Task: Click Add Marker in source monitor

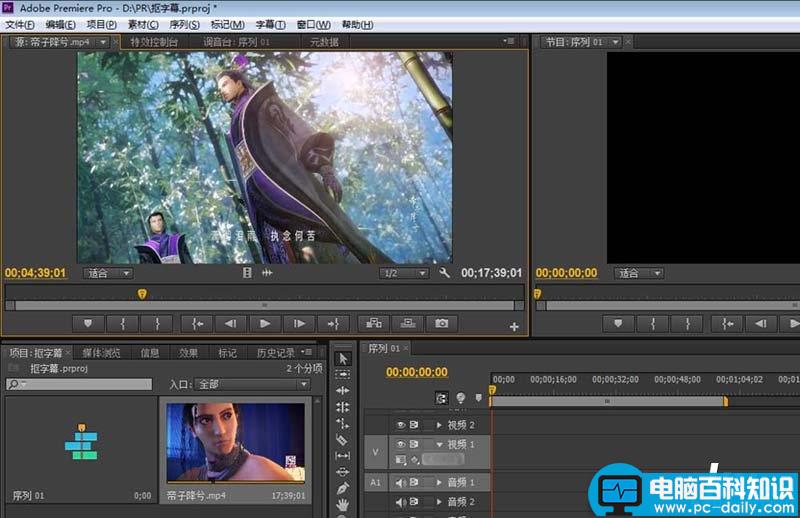Action: click(x=88, y=323)
